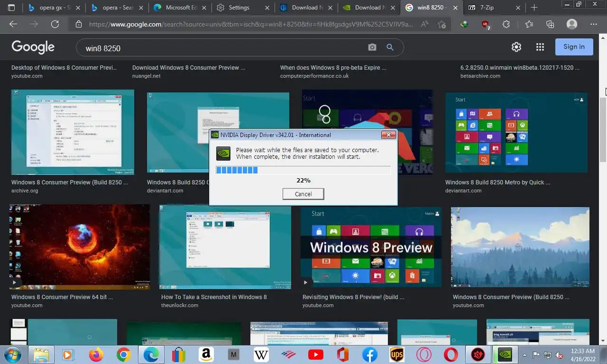Open the Edge tab actions menu icon
The height and width of the screenshot is (364, 607).
point(11,8)
